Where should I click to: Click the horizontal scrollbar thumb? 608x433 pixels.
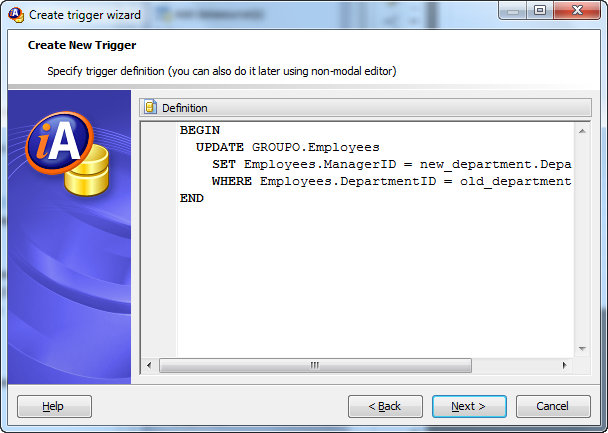pos(315,365)
